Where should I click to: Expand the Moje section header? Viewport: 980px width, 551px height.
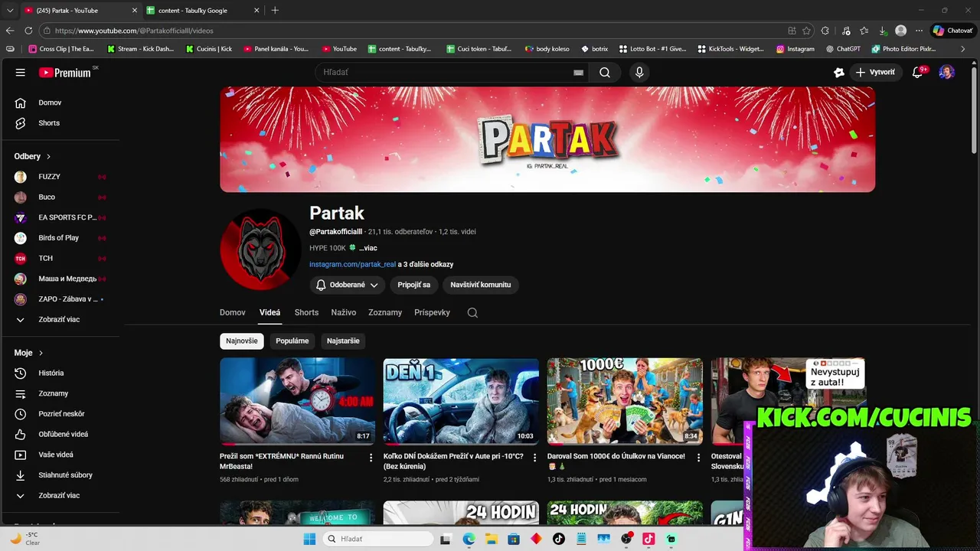coord(28,353)
